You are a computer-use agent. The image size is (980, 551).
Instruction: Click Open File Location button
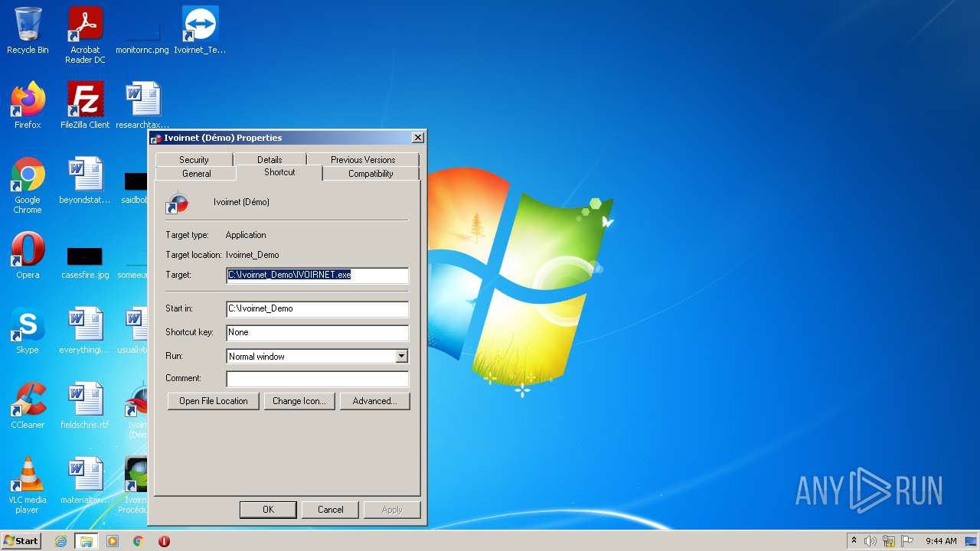tap(214, 401)
